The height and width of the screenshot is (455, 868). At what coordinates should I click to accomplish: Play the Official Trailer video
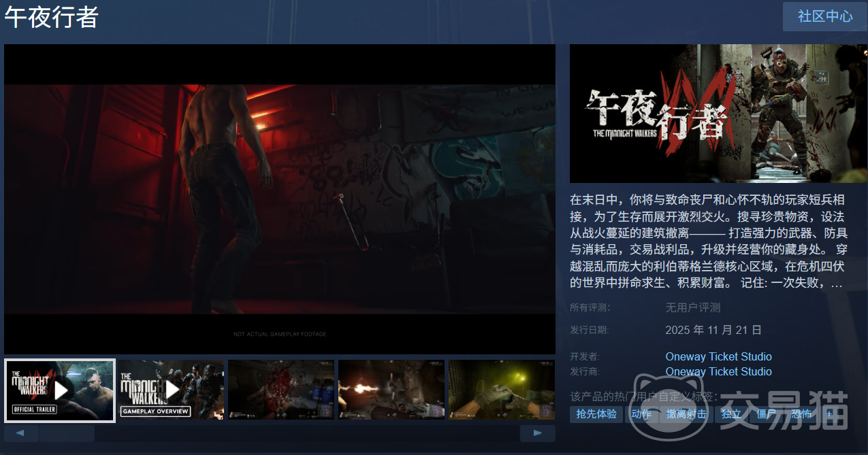click(x=59, y=390)
